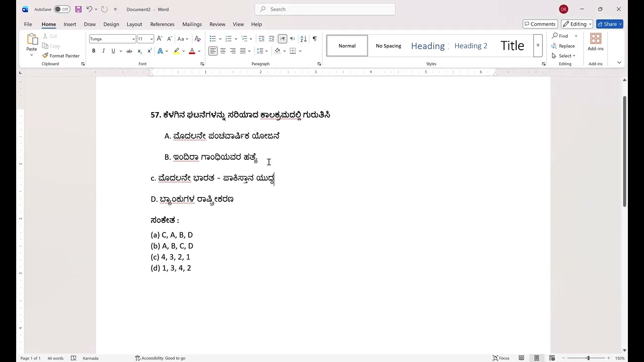Image resolution: width=644 pixels, height=362 pixels.
Task: Apply strikethrough formatting
Action: tap(129, 51)
